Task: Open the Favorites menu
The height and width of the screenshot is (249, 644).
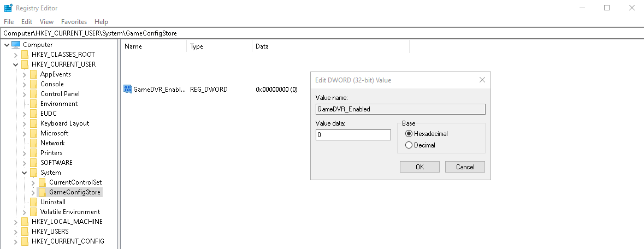Action: (x=74, y=22)
